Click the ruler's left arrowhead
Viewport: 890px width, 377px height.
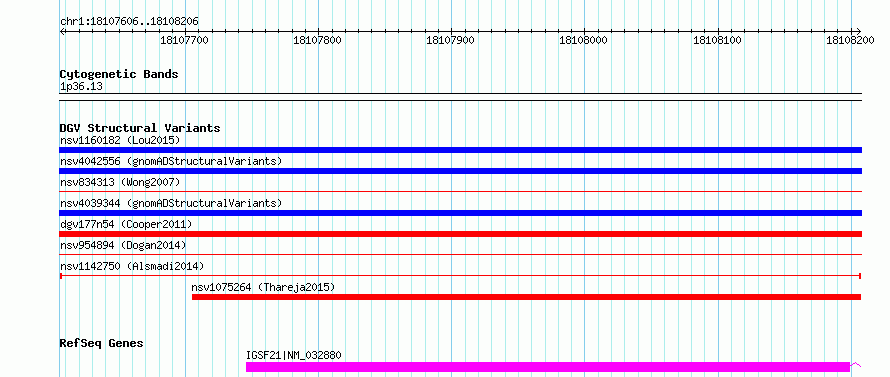(62, 31)
